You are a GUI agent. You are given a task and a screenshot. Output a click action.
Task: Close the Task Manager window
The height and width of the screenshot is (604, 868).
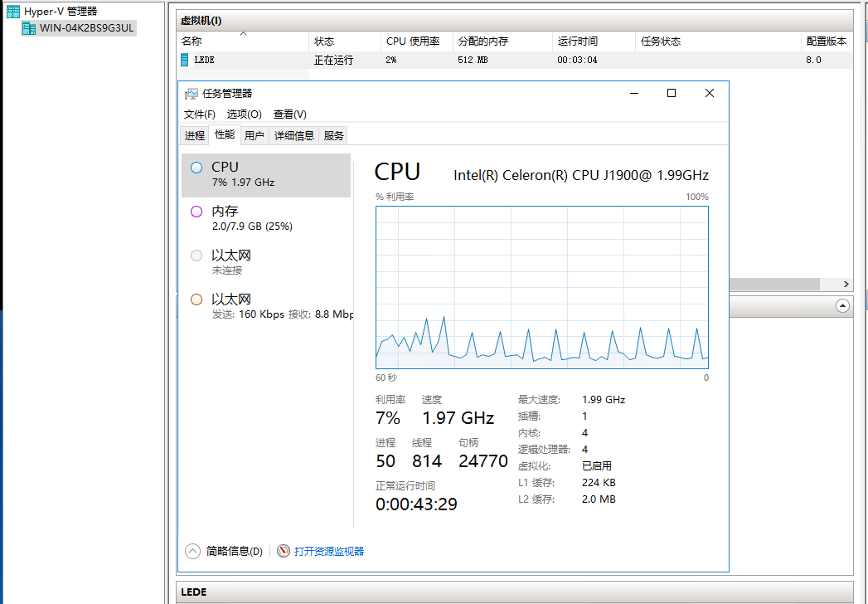coord(709,93)
